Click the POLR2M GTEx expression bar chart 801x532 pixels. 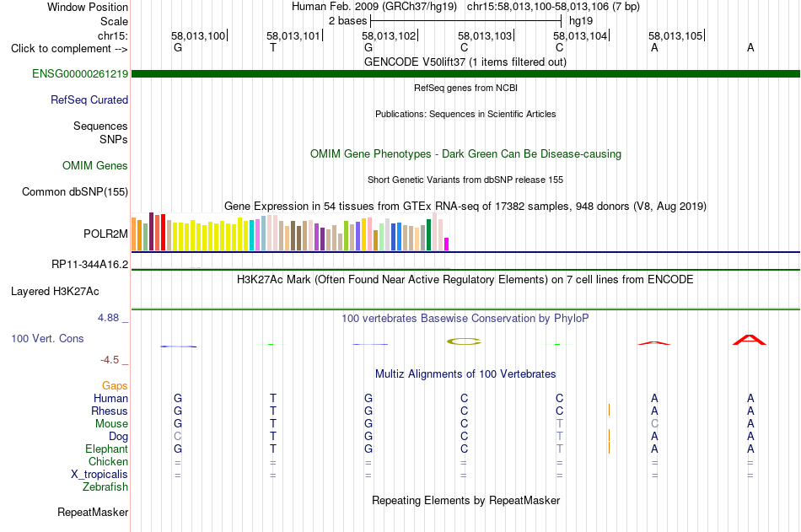point(290,232)
